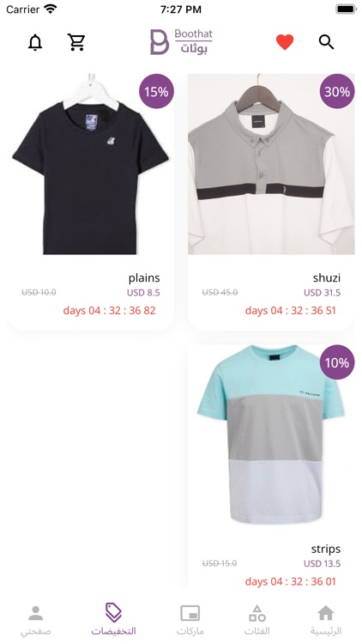
Task: Open search with the magnifier icon
Action: 326,42
